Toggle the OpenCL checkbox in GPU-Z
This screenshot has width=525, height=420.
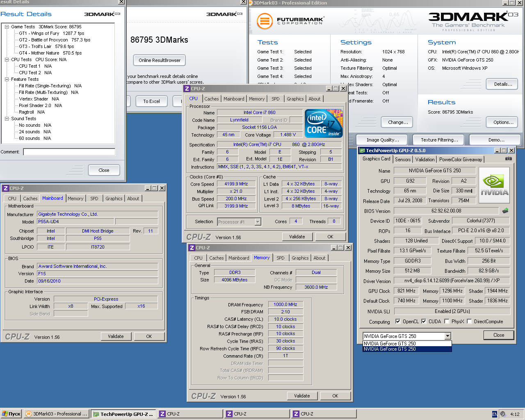(x=397, y=322)
